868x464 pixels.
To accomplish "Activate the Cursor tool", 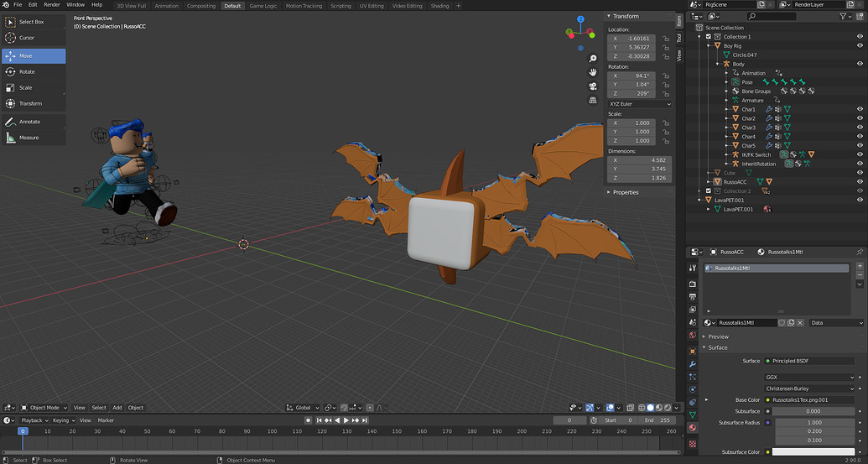I will point(34,38).
